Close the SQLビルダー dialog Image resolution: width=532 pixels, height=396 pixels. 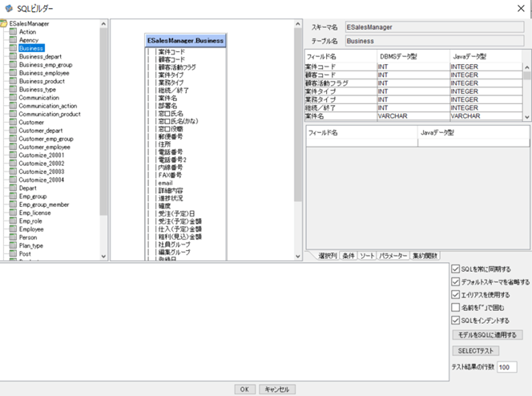click(521, 9)
